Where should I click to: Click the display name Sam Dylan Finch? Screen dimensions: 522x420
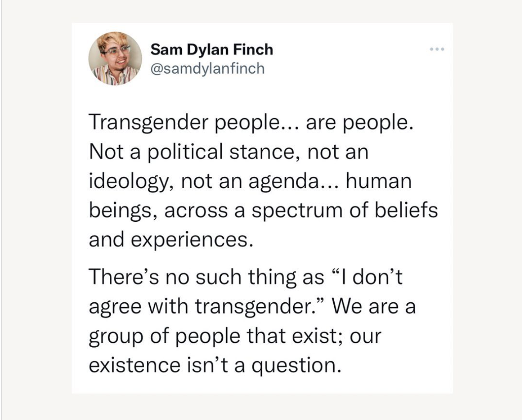(x=212, y=49)
